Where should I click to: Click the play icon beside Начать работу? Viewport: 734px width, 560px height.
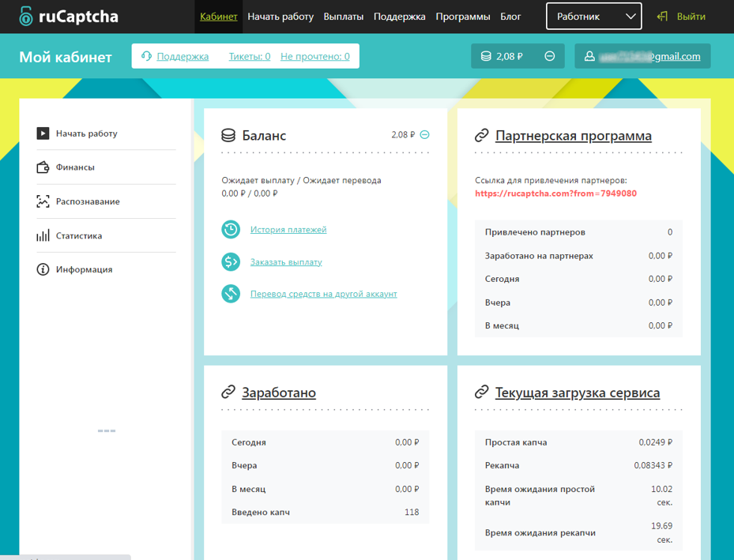click(43, 133)
